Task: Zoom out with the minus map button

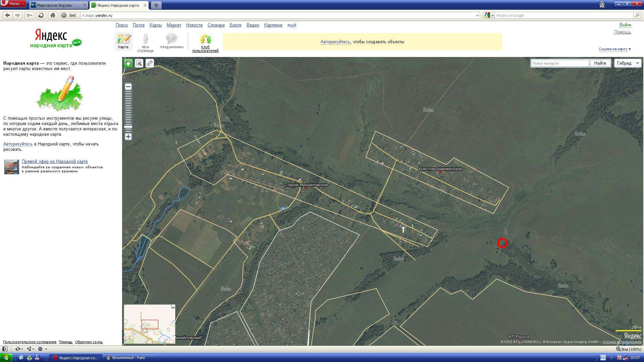Action: click(x=128, y=87)
